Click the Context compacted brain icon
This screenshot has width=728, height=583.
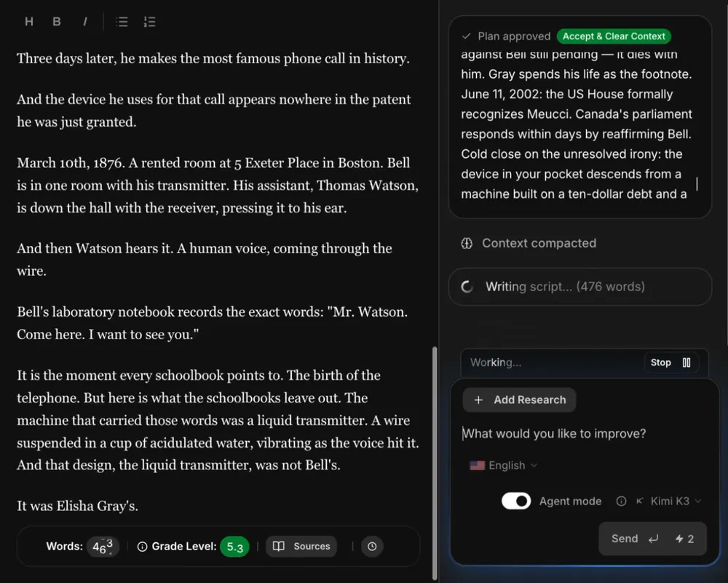467,243
